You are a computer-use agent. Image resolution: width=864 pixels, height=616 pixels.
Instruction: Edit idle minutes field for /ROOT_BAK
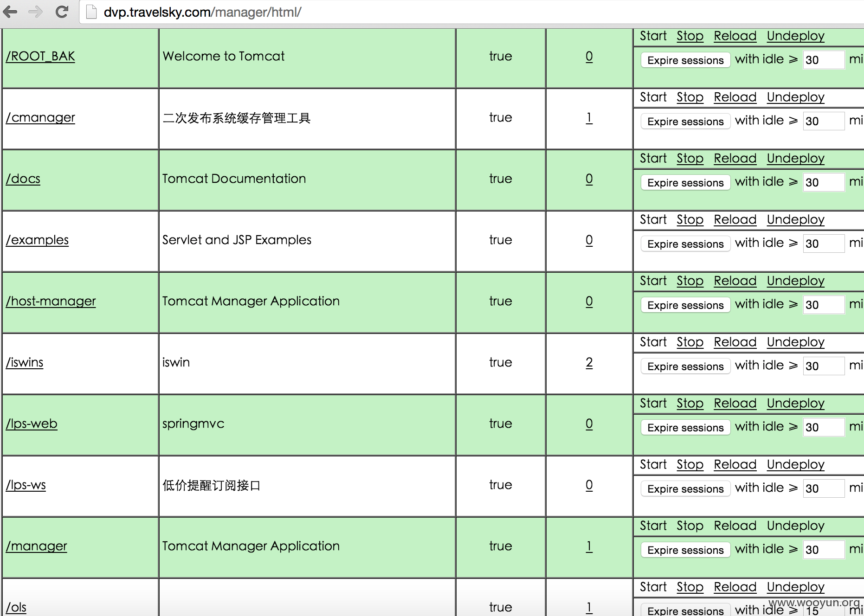(824, 60)
